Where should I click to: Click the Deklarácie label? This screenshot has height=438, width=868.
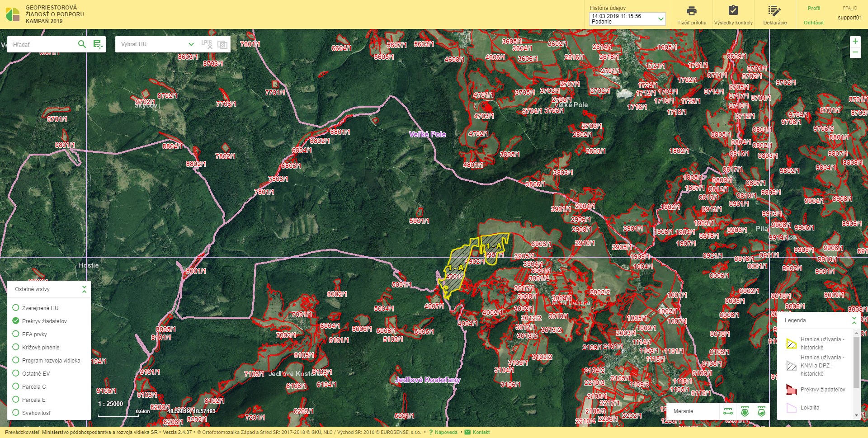[x=775, y=23]
